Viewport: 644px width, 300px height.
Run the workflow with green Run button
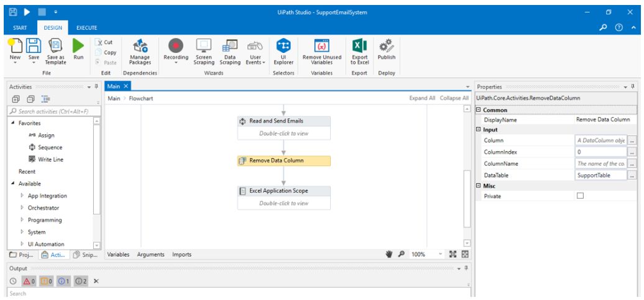pyautogui.click(x=78, y=49)
